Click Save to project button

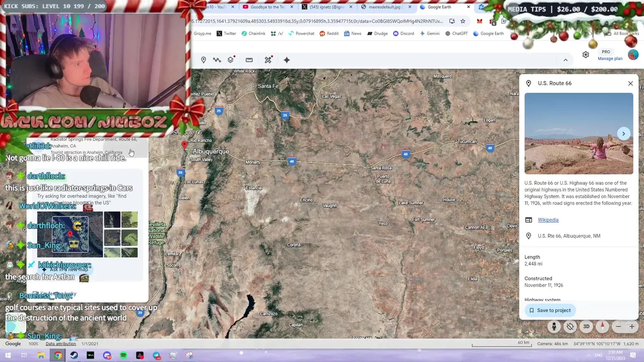click(549, 310)
